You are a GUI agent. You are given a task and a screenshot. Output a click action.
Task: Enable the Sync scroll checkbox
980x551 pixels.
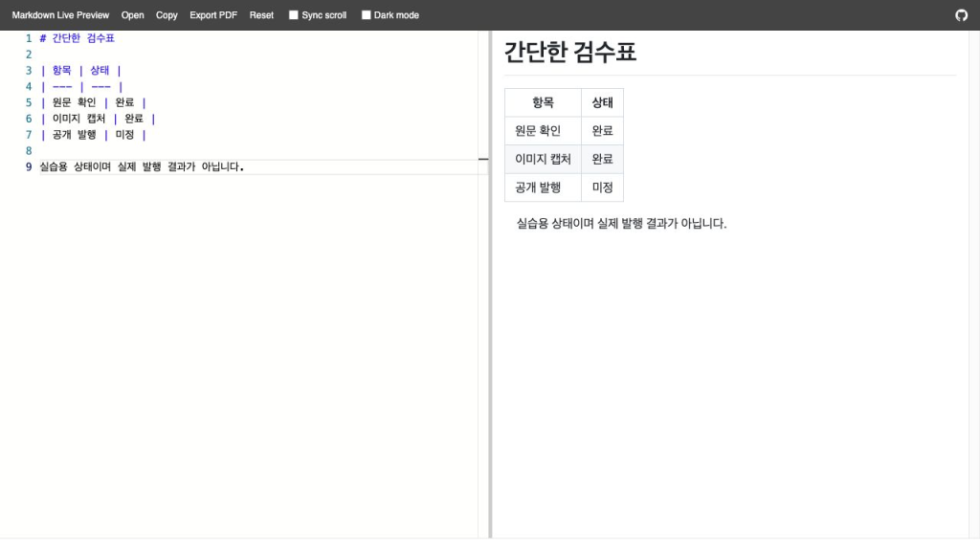click(293, 15)
